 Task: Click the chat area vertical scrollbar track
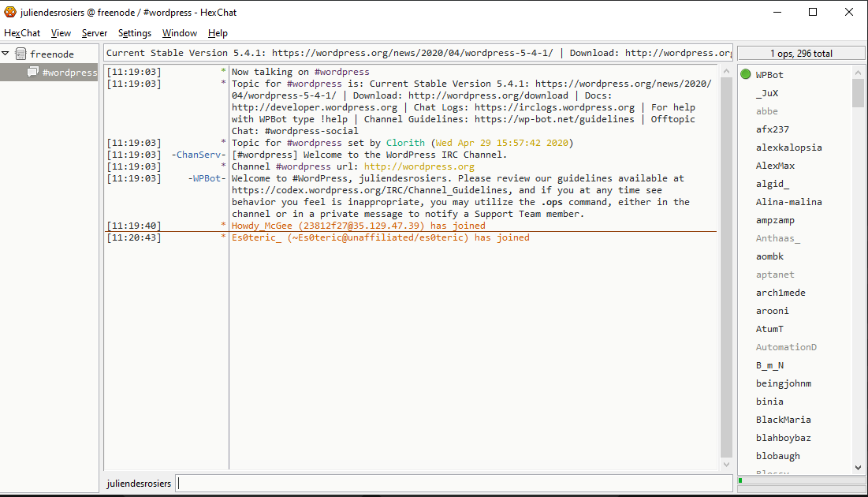coord(726,267)
